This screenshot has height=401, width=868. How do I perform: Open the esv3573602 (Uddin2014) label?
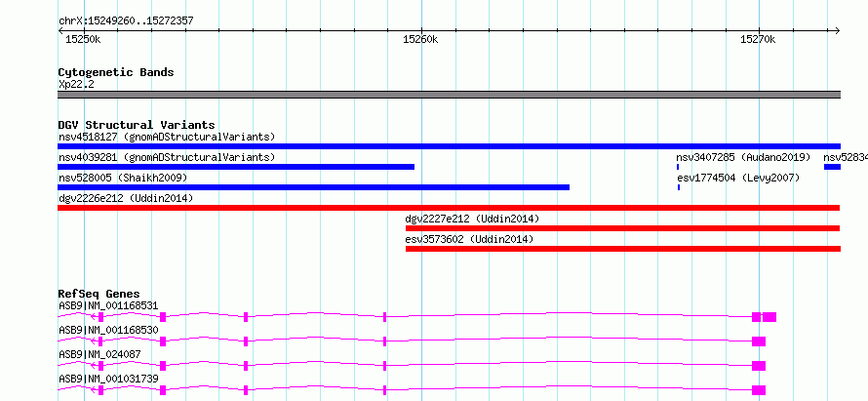469,239
